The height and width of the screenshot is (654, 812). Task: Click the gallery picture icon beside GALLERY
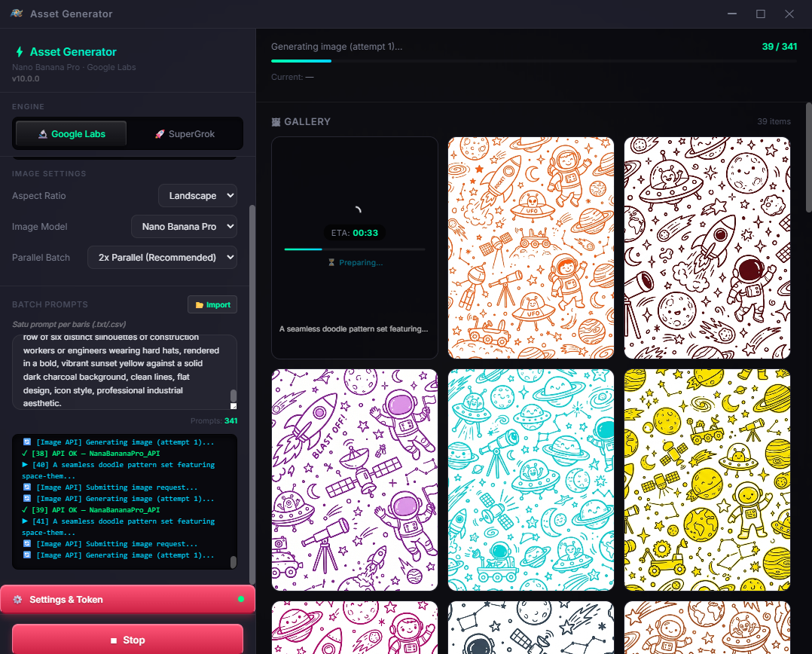(276, 122)
